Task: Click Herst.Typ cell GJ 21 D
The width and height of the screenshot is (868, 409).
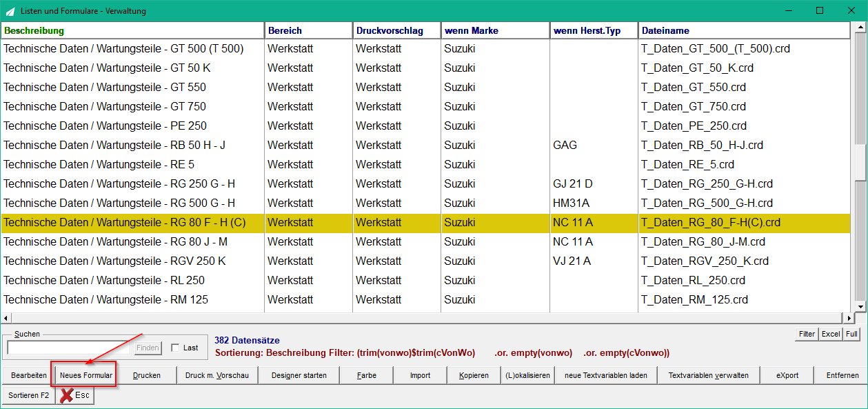Action: click(572, 183)
